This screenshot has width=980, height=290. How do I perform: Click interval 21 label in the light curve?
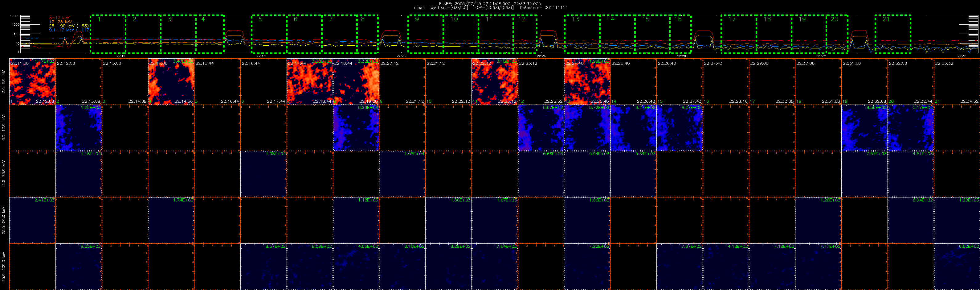886,19
